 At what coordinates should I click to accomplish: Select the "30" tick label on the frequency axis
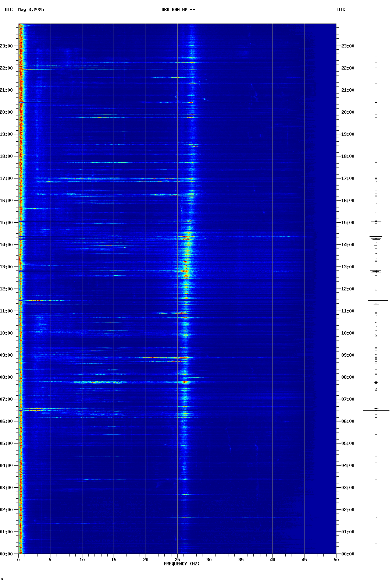pos(209,560)
